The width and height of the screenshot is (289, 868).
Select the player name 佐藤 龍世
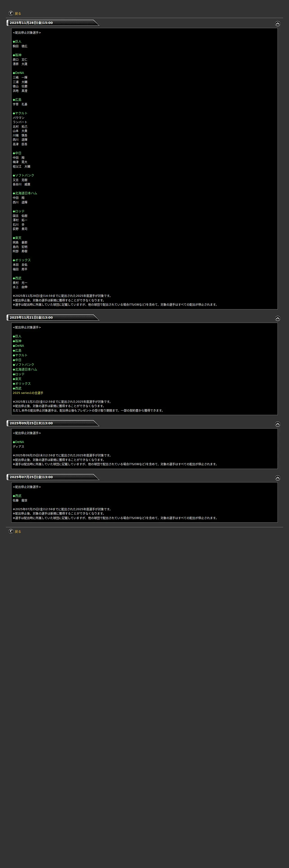(x=20, y=500)
